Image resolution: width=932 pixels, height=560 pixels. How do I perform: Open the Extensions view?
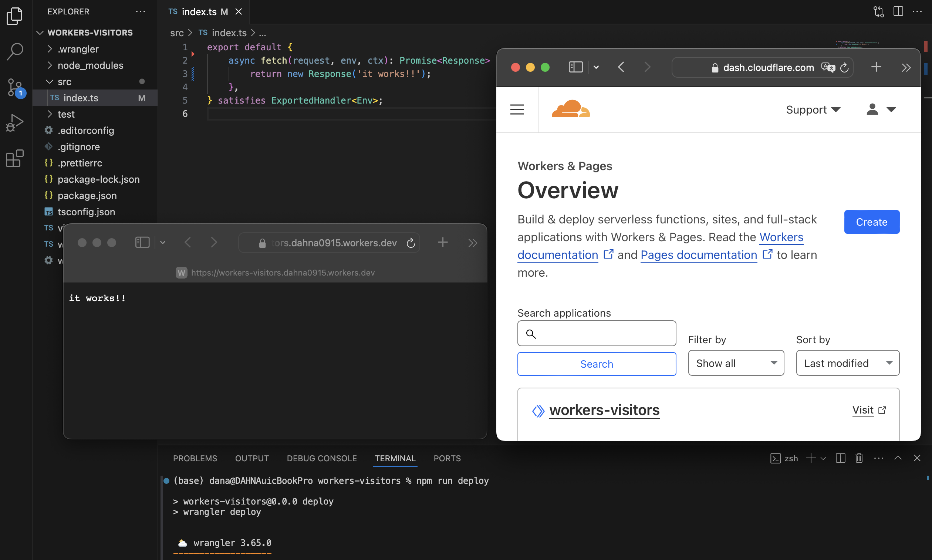[x=15, y=158]
